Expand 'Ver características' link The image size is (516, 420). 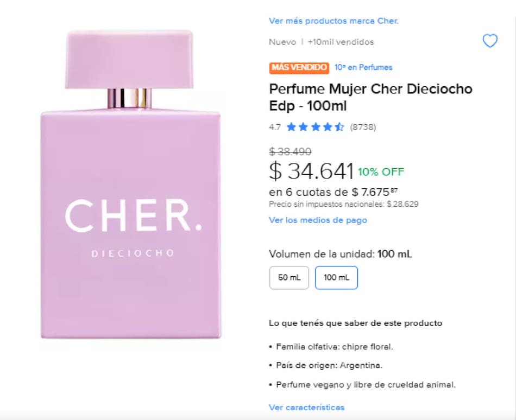tap(307, 408)
